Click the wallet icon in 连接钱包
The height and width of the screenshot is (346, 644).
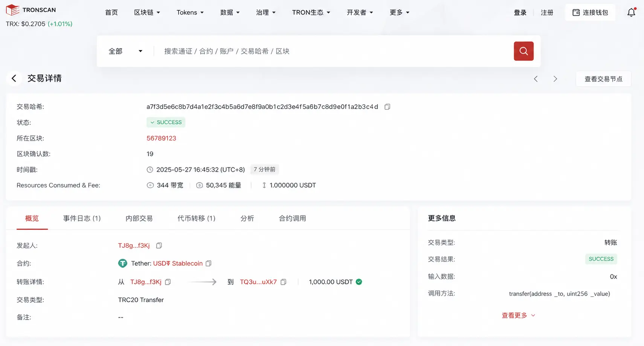coord(576,12)
